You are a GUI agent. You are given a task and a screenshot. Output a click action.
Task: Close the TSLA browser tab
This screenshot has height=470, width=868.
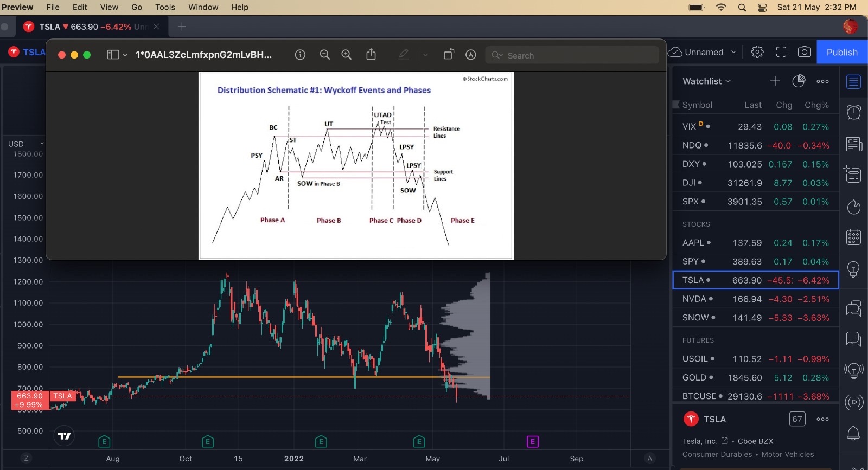156,27
